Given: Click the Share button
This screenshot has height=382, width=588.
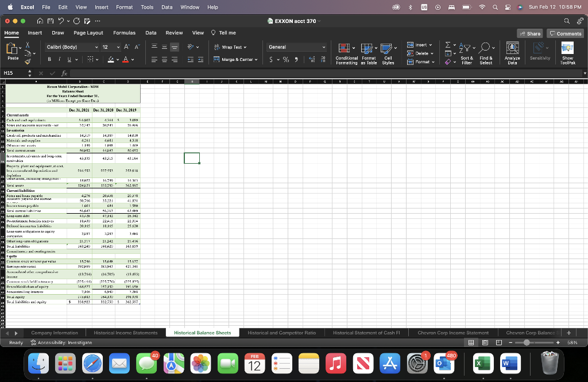Looking at the screenshot, I should tap(530, 33).
